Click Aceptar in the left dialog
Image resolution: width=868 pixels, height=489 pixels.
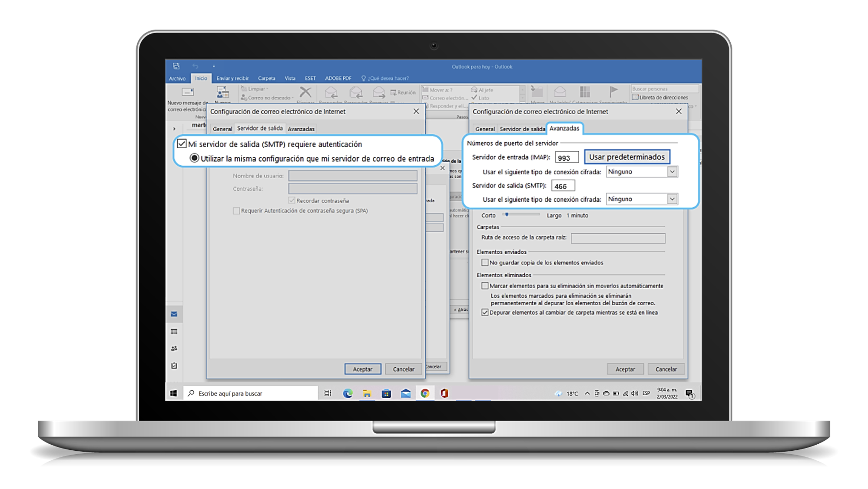pyautogui.click(x=362, y=369)
